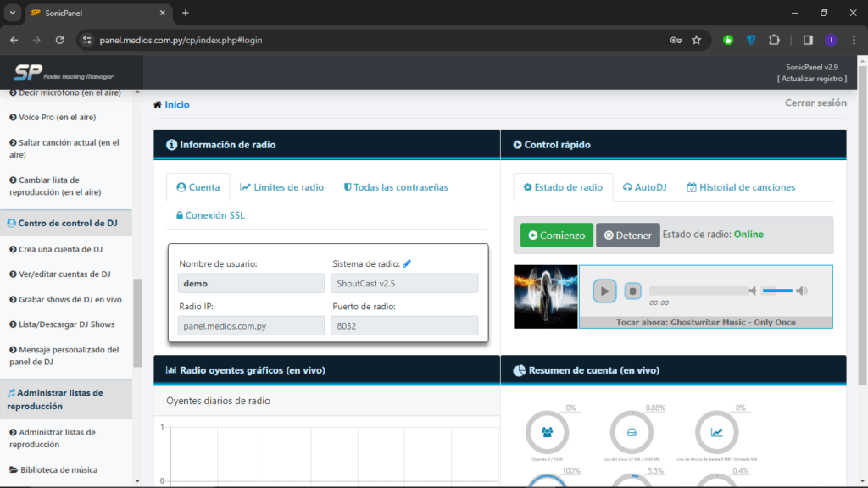Open the Todas las contraseñas tab
Viewport: 868px width, 488px height.
(396, 187)
